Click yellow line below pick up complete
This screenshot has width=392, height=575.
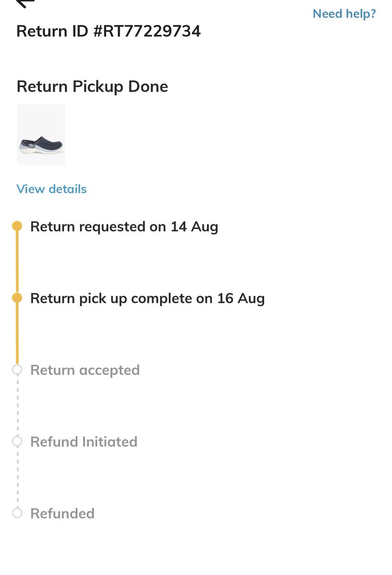(x=17, y=334)
